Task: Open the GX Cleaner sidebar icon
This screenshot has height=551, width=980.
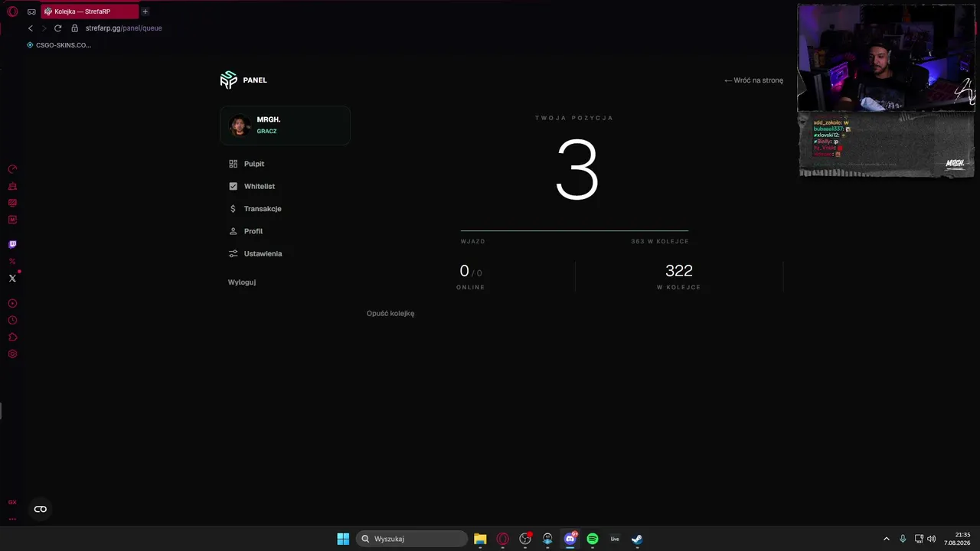Action: click(12, 186)
